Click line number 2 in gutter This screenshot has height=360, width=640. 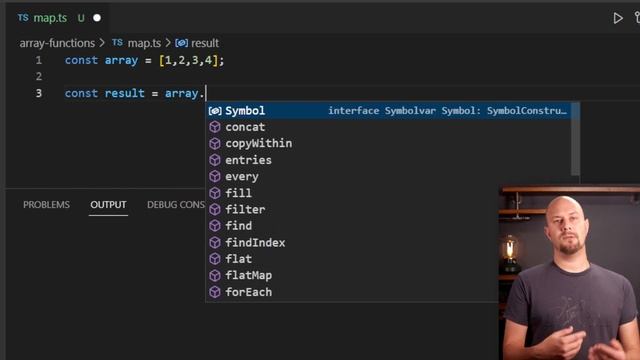[x=38, y=76]
